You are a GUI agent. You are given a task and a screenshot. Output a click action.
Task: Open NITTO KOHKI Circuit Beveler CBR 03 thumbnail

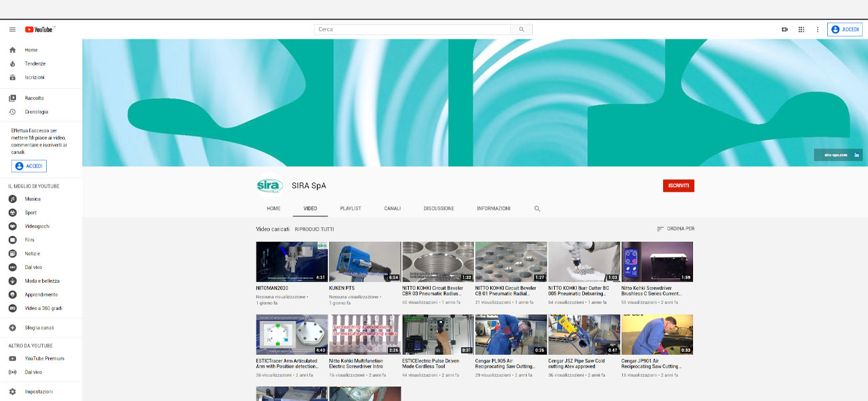pyautogui.click(x=438, y=262)
